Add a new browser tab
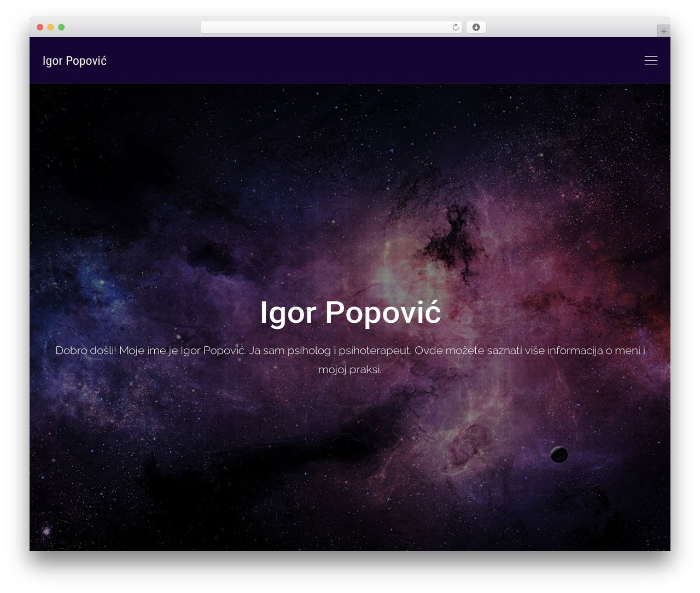Screen dimensions: 700x593 (663, 31)
